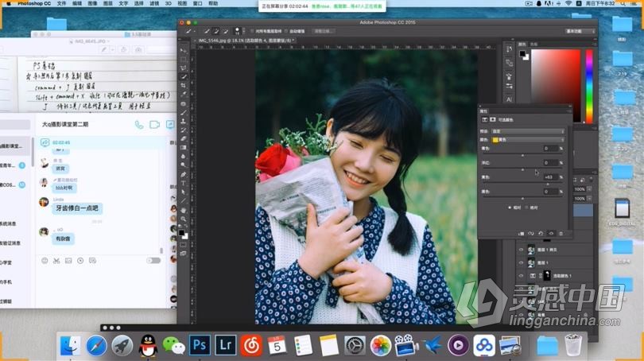Screen dimensions: 644x361
Task: Open WeChat from the Dock
Action: [174, 345]
